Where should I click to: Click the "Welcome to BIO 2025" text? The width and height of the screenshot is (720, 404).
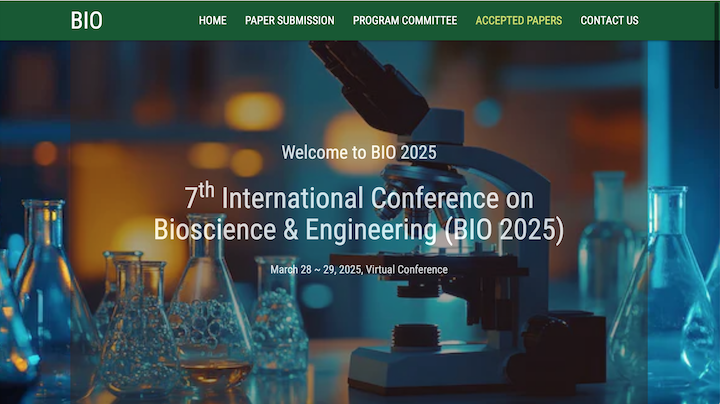tap(359, 153)
